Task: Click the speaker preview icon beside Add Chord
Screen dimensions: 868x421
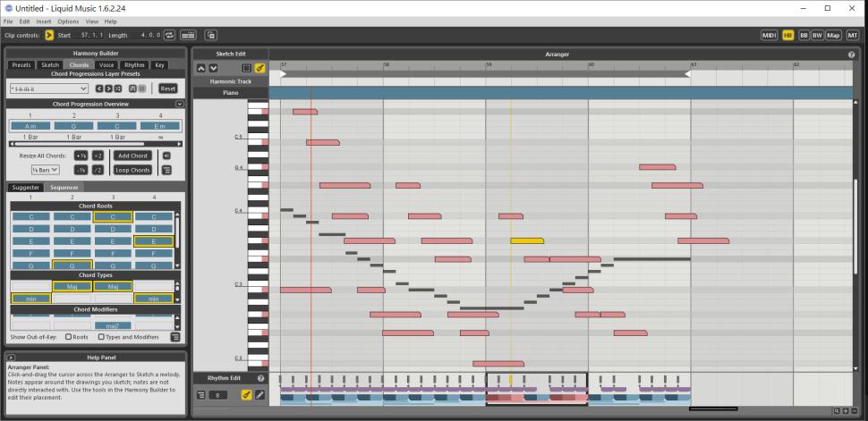Action: pyautogui.click(x=166, y=156)
